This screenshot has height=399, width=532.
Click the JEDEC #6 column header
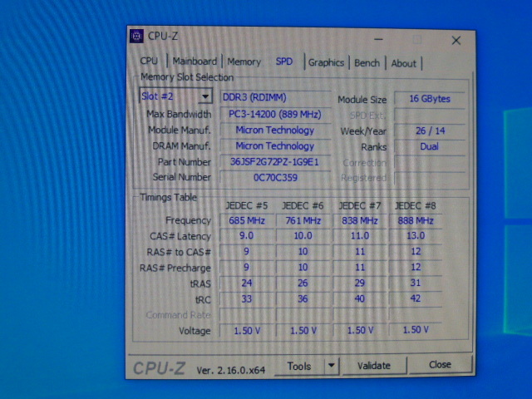pyautogui.click(x=303, y=205)
